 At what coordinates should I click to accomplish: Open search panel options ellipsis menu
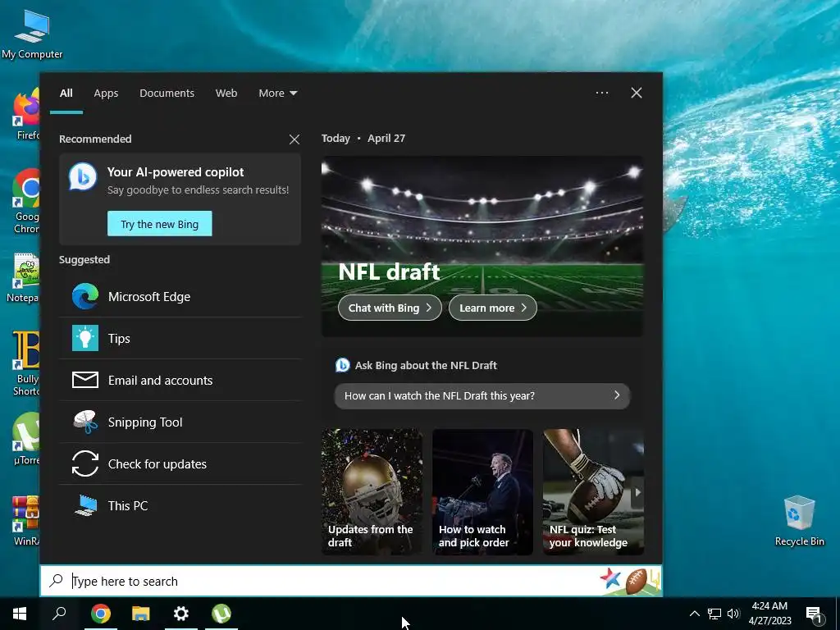coord(602,93)
